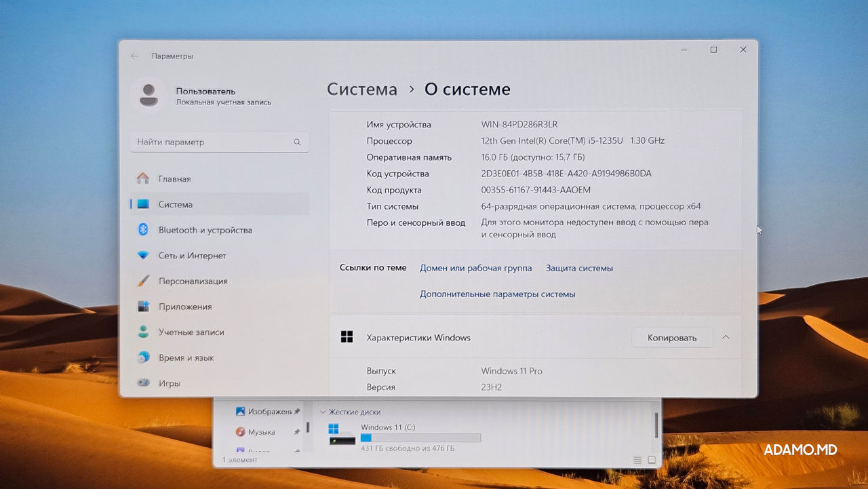The width and height of the screenshot is (868, 489).
Task: Go back with the Settings back arrow
Action: pyautogui.click(x=134, y=56)
